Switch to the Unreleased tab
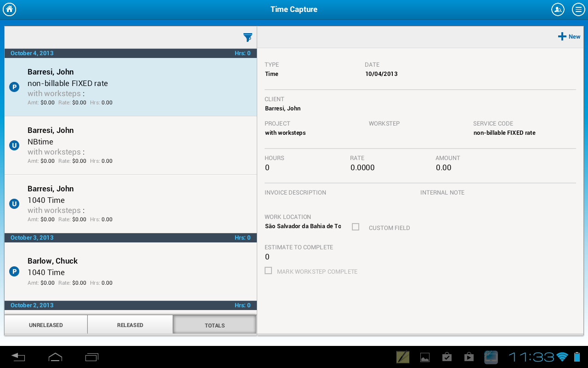 (x=46, y=325)
